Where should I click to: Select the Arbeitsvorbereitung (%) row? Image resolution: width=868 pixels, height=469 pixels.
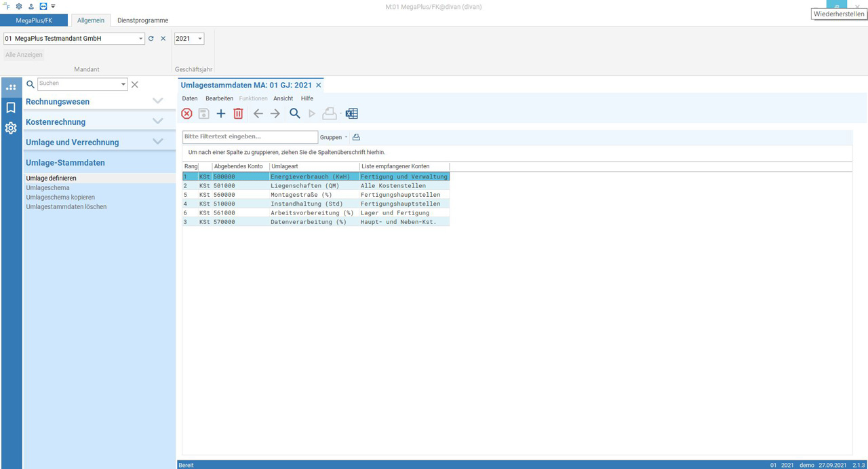coord(316,212)
